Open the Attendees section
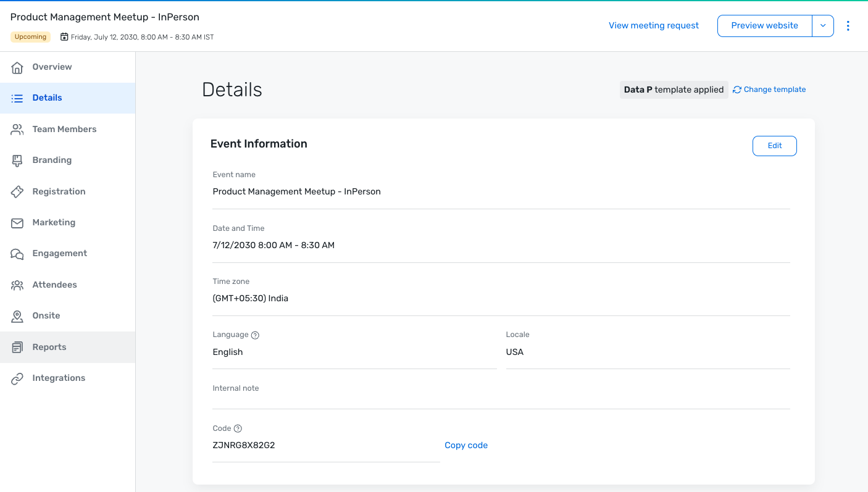Viewport: 868px width, 492px height. click(x=54, y=285)
